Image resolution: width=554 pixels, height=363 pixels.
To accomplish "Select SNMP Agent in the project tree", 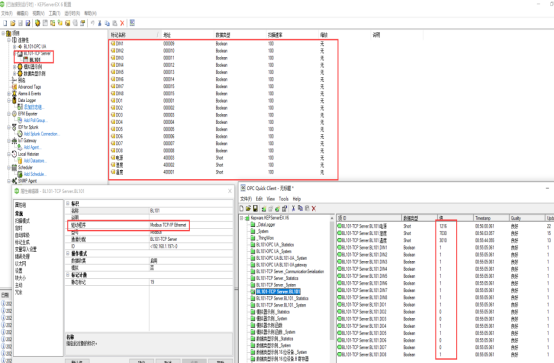I will (x=28, y=181).
